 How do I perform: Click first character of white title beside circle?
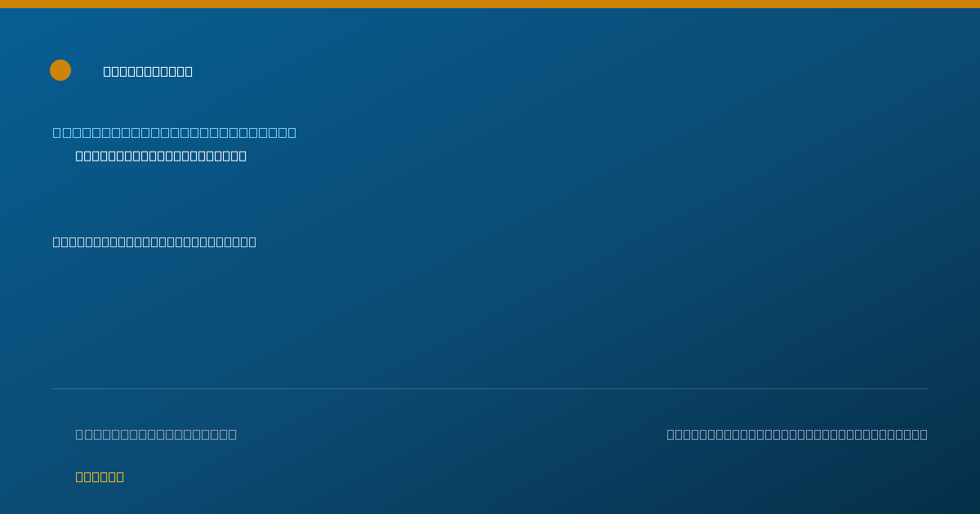tap(107, 72)
